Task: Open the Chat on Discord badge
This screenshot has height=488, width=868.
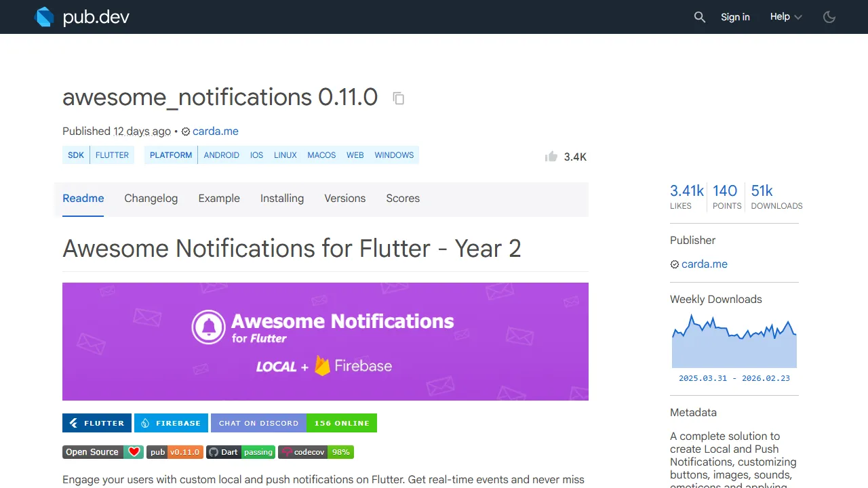Action: click(258, 423)
